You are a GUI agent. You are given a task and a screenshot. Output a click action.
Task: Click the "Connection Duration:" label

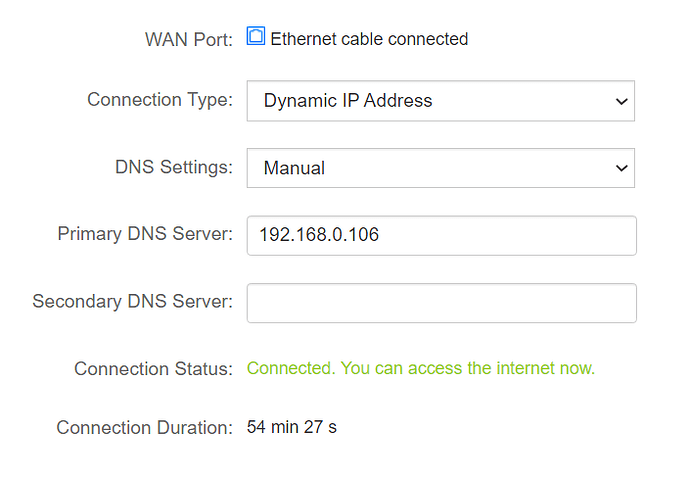pos(144,428)
